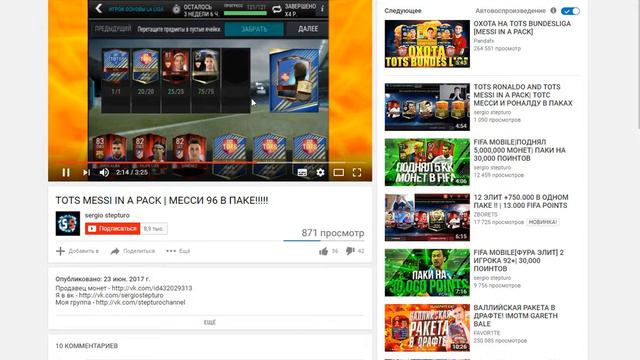Click the ЗАБРАТЬ button inside the video
The height and width of the screenshot is (360, 640).
coord(254,29)
